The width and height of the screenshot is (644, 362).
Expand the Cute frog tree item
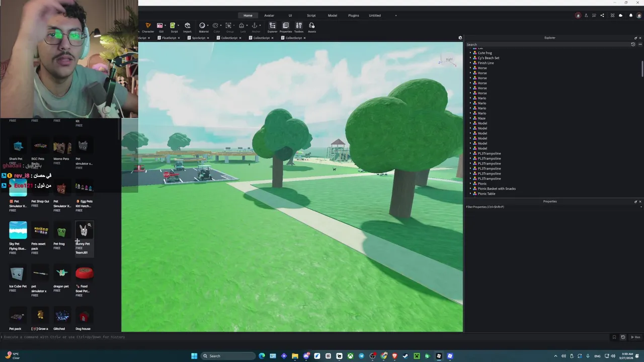tap(470, 53)
